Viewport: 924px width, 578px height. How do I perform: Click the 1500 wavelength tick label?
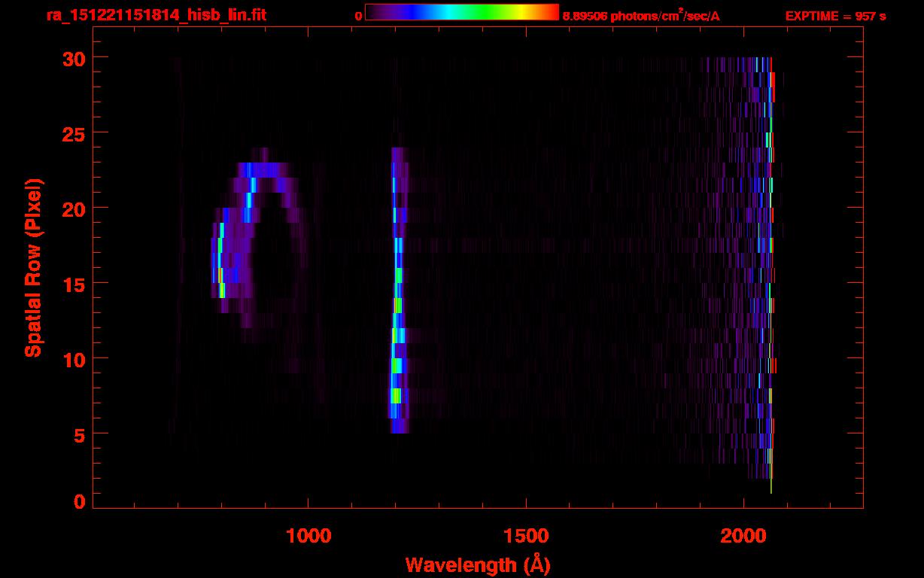[x=526, y=536]
